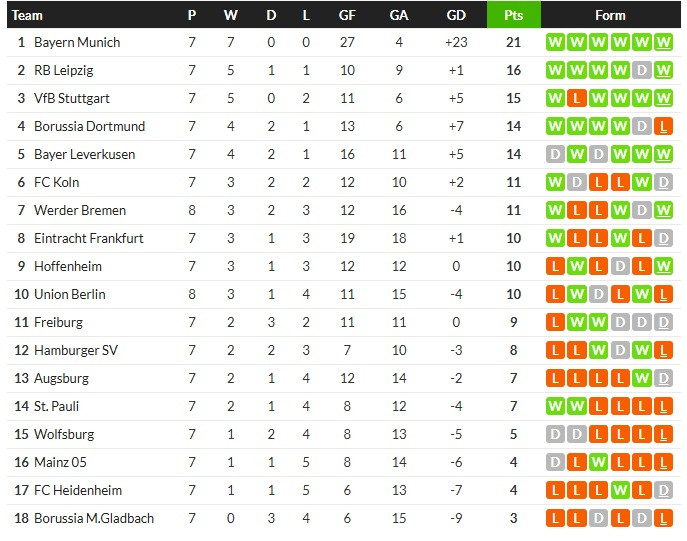The width and height of the screenshot is (687, 541).
Task: Click the GF column header
Action: pyautogui.click(x=347, y=15)
